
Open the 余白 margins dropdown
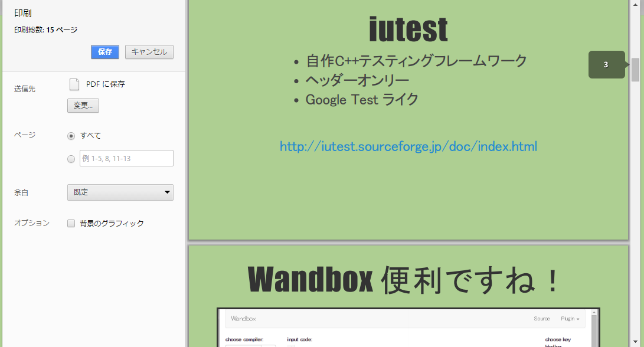tap(120, 192)
